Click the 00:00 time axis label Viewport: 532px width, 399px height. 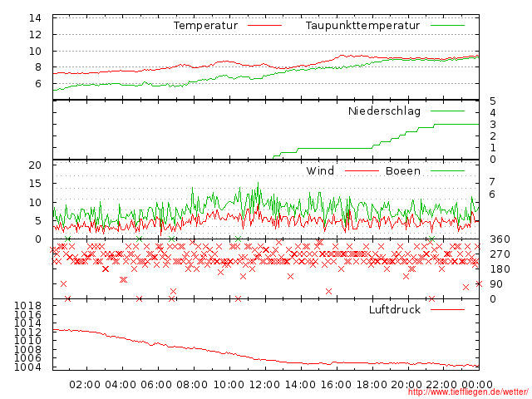[x=477, y=384]
